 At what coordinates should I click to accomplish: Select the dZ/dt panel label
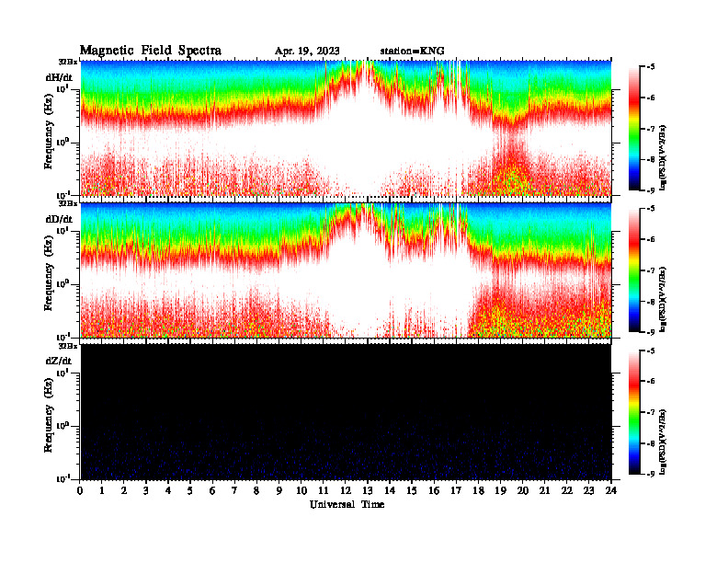(x=59, y=361)
